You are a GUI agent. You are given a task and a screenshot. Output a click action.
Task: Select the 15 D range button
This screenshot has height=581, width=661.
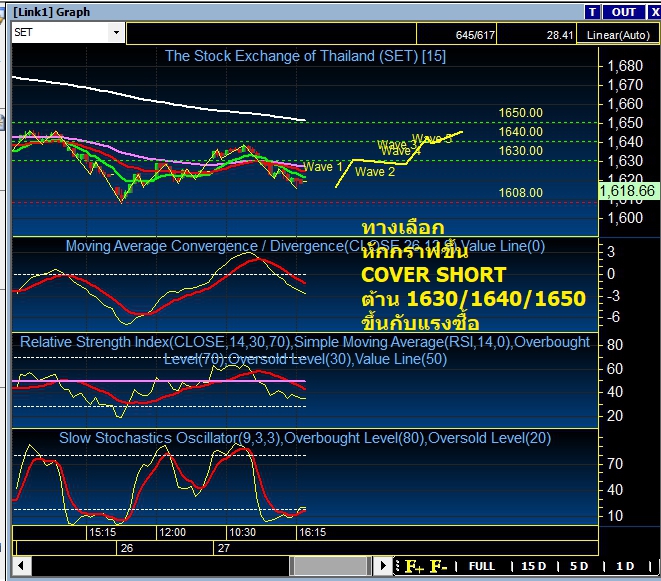(533, 566)
